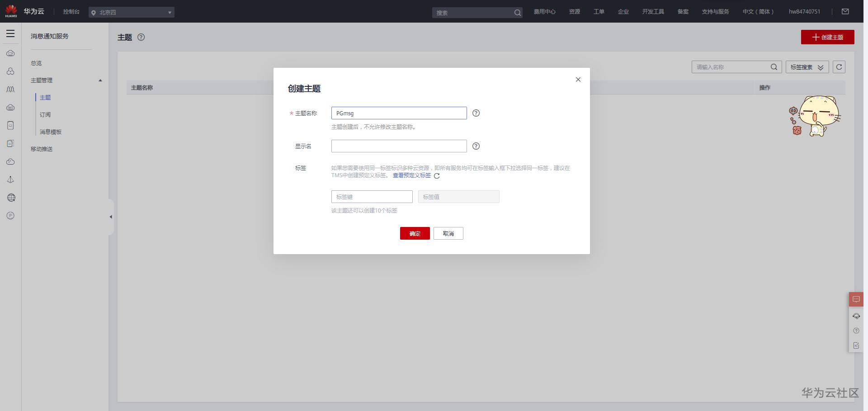Click the 操作 column header
The height and width of the screenshot is (411, 868).
tap(765, 88)
